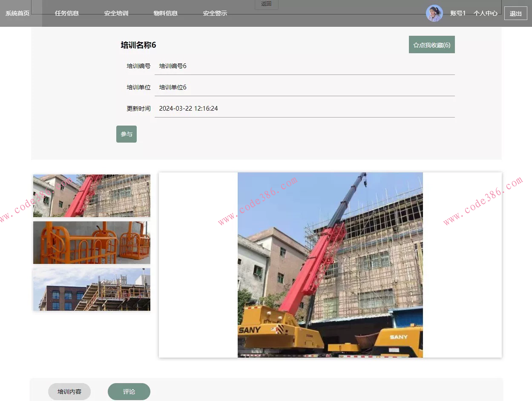Click the large SANY crane preview image
This screenshot has height=401, width=532.
coord(330,265)
